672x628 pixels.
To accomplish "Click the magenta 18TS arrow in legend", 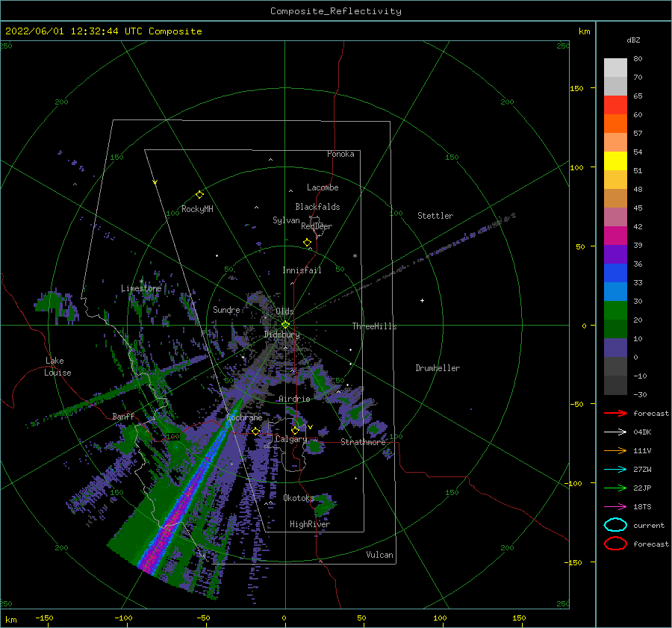I will (x=615, y=507).
